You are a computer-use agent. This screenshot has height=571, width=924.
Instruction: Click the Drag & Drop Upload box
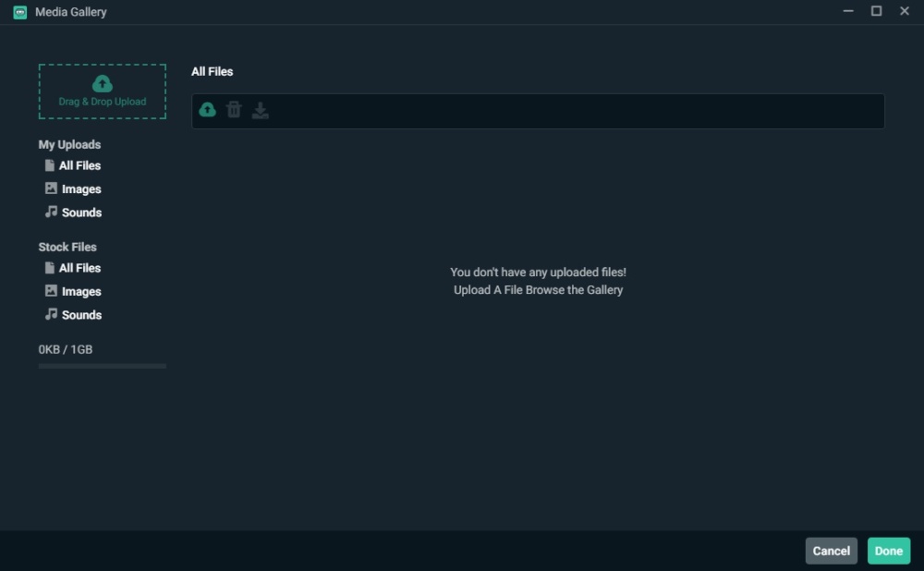click(103, 91)
